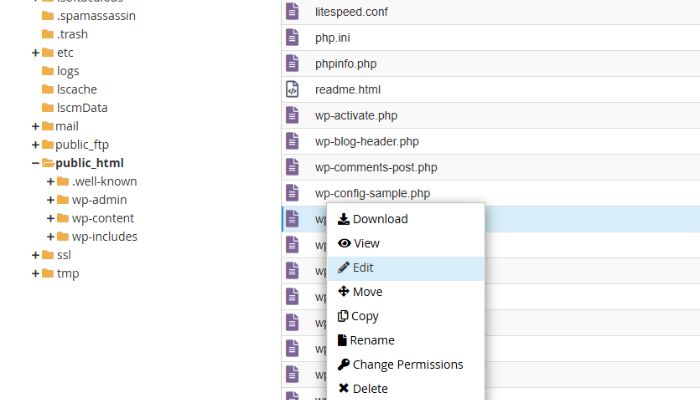Click the readme.html code file icon
This screenshot has height=400, width=700.
[x=292, y=89]
